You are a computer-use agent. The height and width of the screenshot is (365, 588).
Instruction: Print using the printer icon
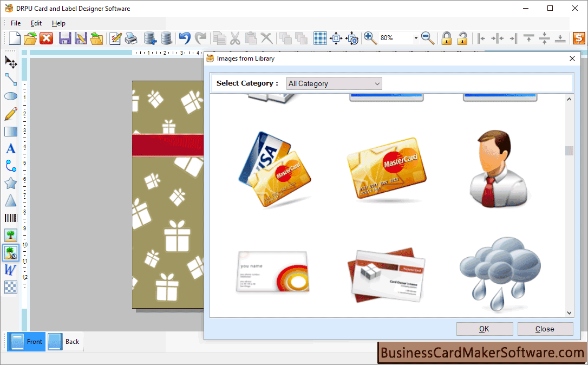[x=131, y=38]
